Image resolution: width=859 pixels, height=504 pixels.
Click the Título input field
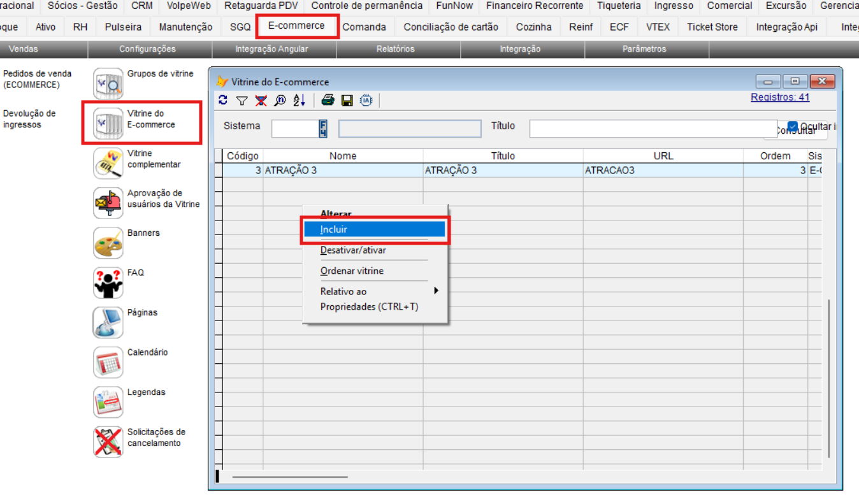pyautogui.click(x=653, y=129)
